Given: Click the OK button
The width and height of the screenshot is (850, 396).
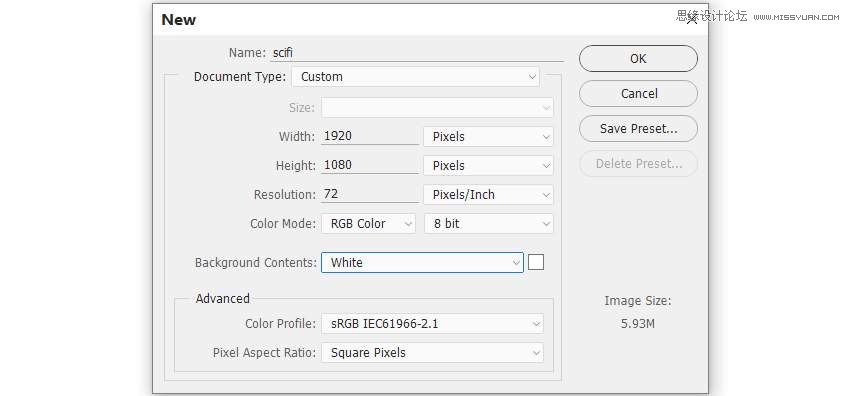Looking at the screenshot, I should [638, 59].
